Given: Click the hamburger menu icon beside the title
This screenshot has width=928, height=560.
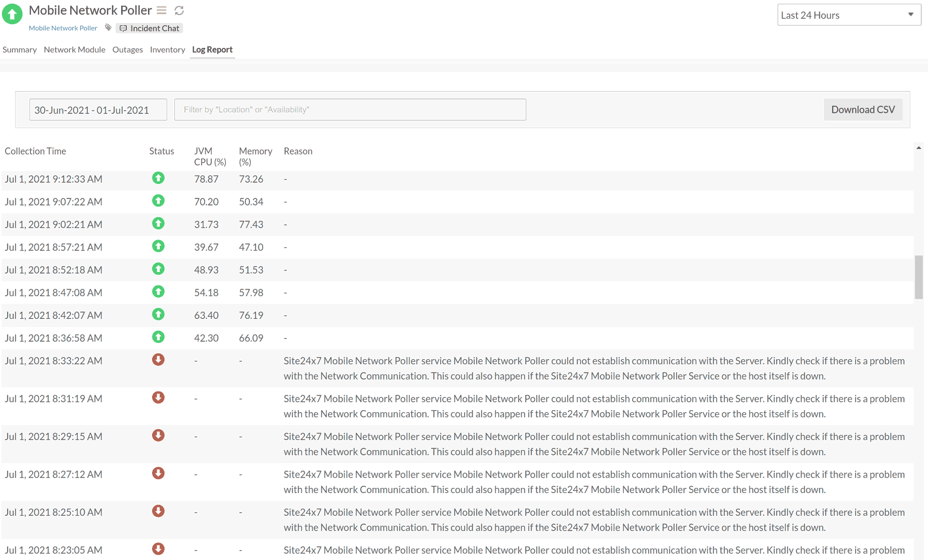Looking at the screenshot, I should click(161, 10).
